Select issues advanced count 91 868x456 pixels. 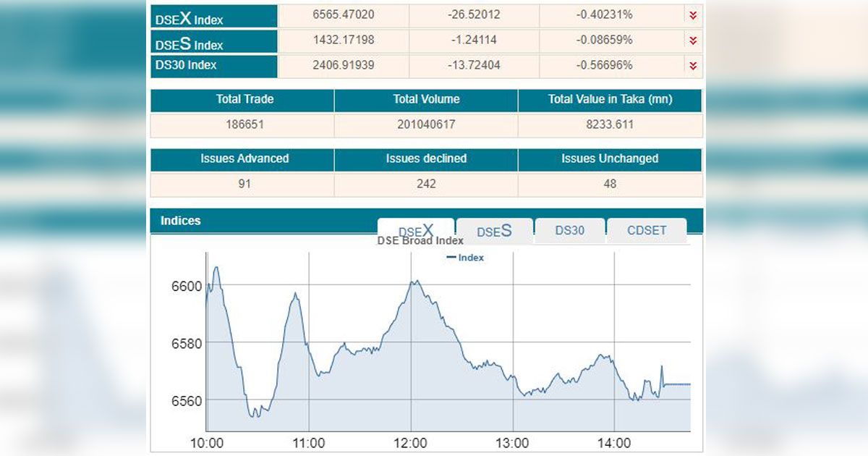coord(244,184)
